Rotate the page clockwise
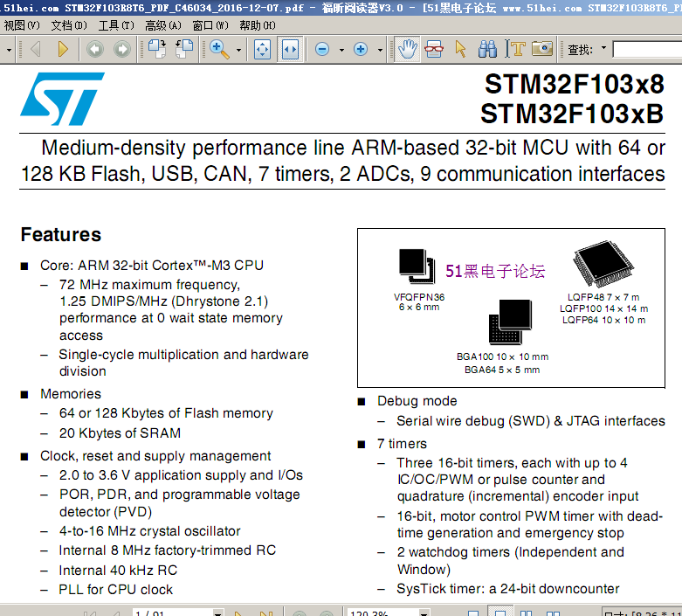682x616 pixels. pos(157,49)
